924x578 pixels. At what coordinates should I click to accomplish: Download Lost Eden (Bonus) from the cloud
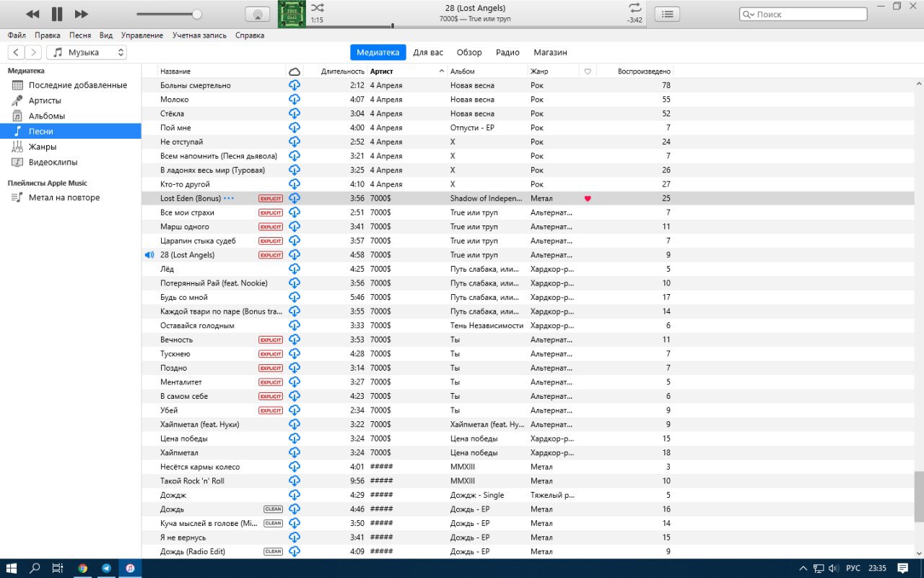(295, 198)
